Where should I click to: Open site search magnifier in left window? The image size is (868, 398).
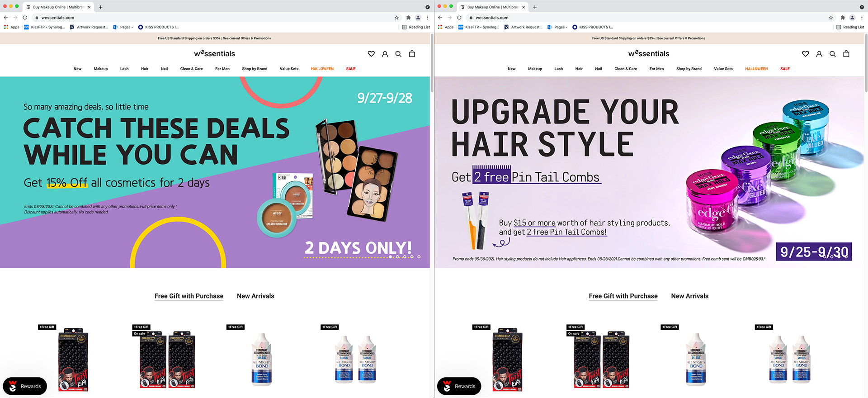coord(398,54)
